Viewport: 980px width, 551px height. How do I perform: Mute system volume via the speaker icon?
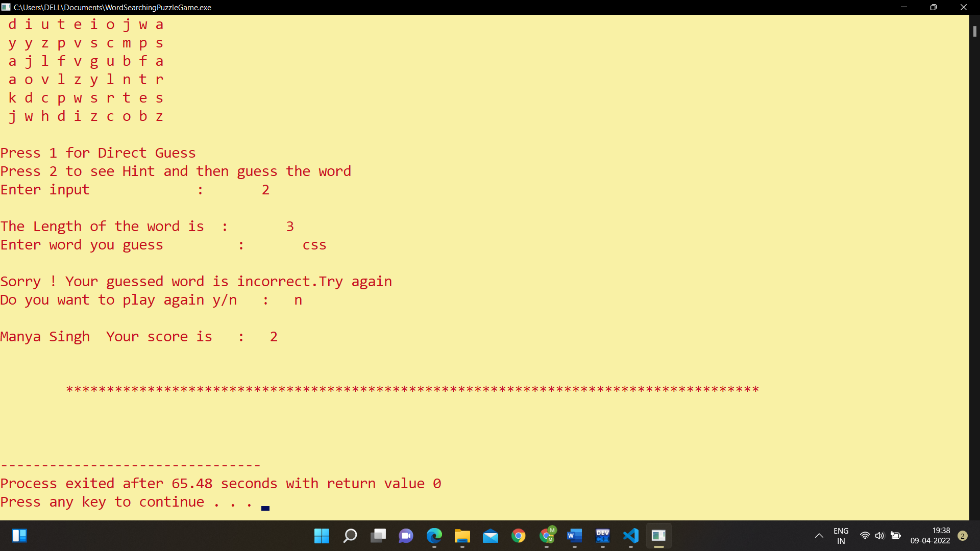(880, 536)
